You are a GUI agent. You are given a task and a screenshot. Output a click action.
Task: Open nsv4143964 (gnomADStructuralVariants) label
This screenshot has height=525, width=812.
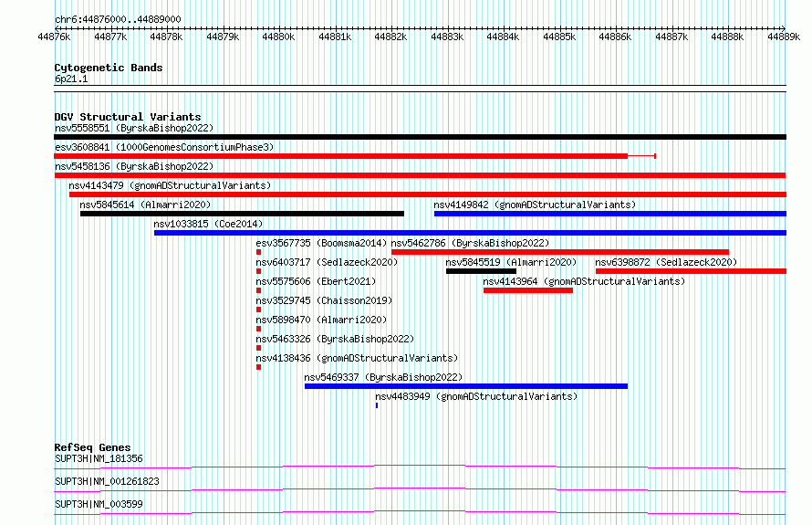[584, 281]
